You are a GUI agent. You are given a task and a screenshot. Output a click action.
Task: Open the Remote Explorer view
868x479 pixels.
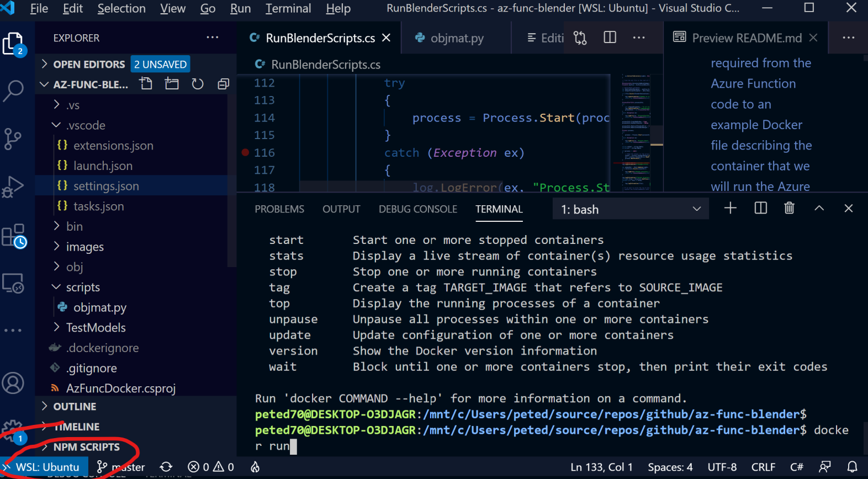(13, 283)
